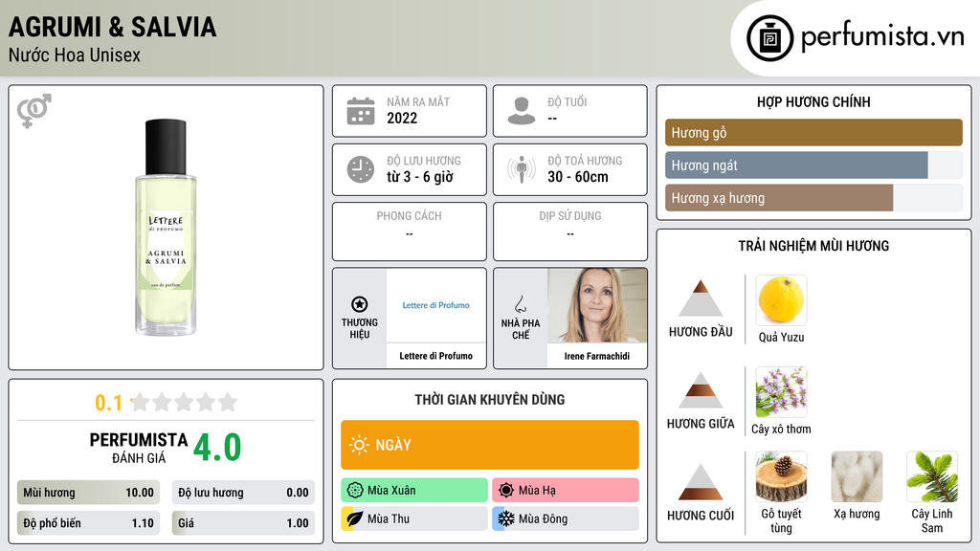This screenshot has width=980, height=551.
Task: Click the sun icon beside Mùa Hạ
Action: coord(506,491)
